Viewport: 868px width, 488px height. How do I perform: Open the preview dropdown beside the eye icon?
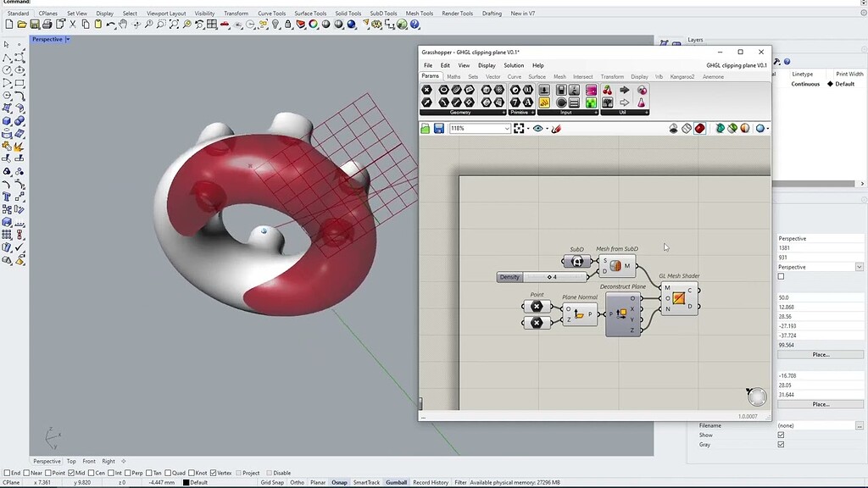[547, 128]
